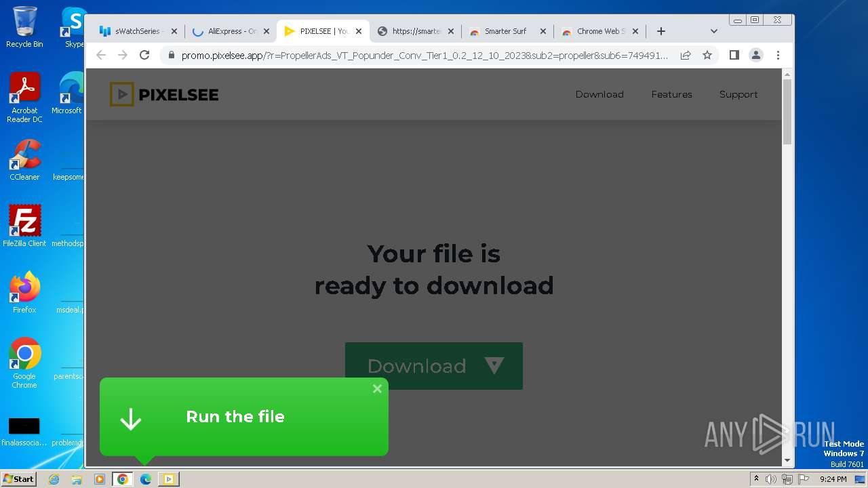Open Windows Explorer from the taskbar

point(77,479)
